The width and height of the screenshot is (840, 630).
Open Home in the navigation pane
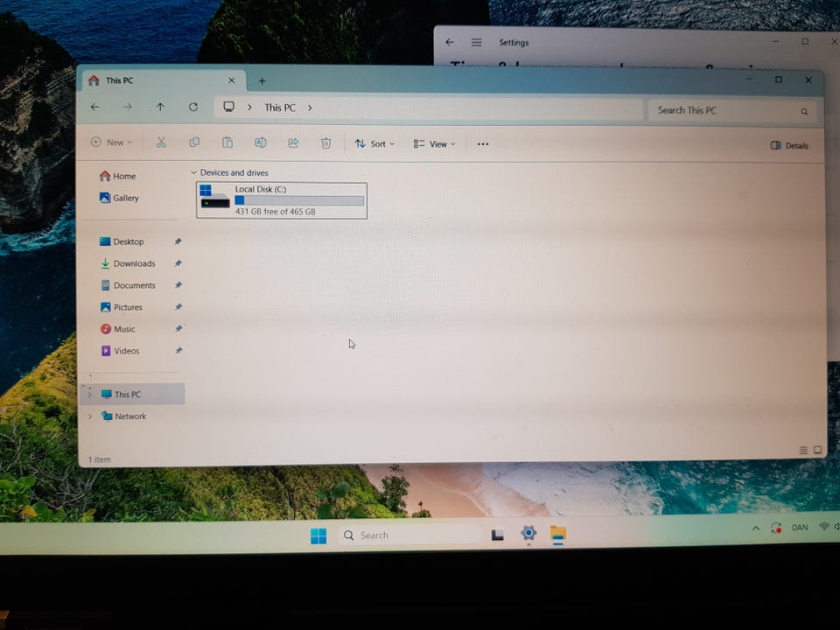pyautogui.click(x=118, y=176)
